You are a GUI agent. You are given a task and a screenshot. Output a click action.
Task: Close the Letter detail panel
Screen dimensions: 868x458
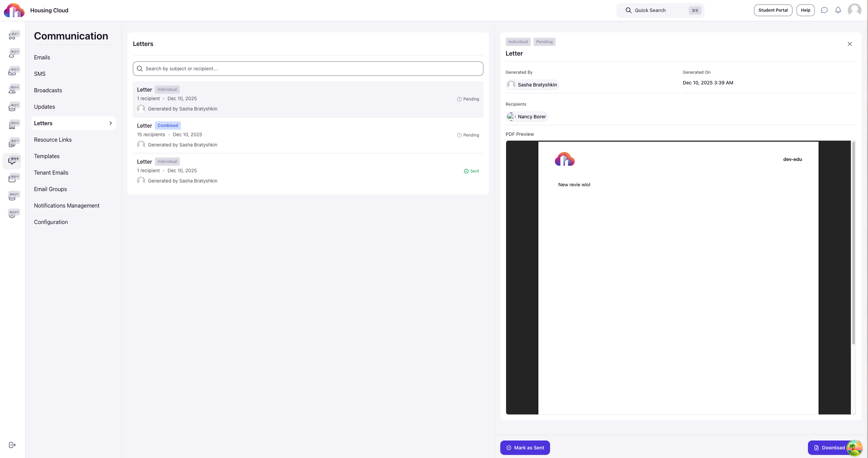click(850, 44)
